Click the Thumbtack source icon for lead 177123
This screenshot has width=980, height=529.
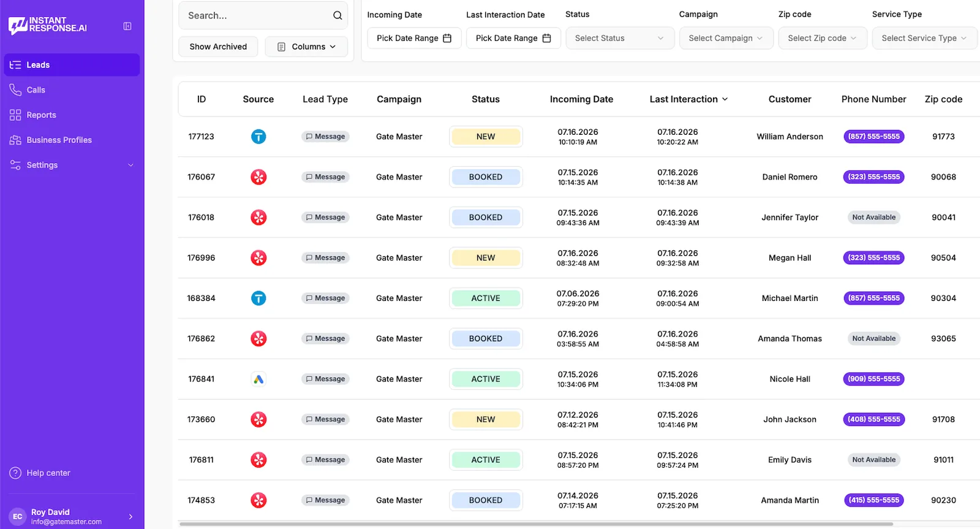tap(258, 137)
